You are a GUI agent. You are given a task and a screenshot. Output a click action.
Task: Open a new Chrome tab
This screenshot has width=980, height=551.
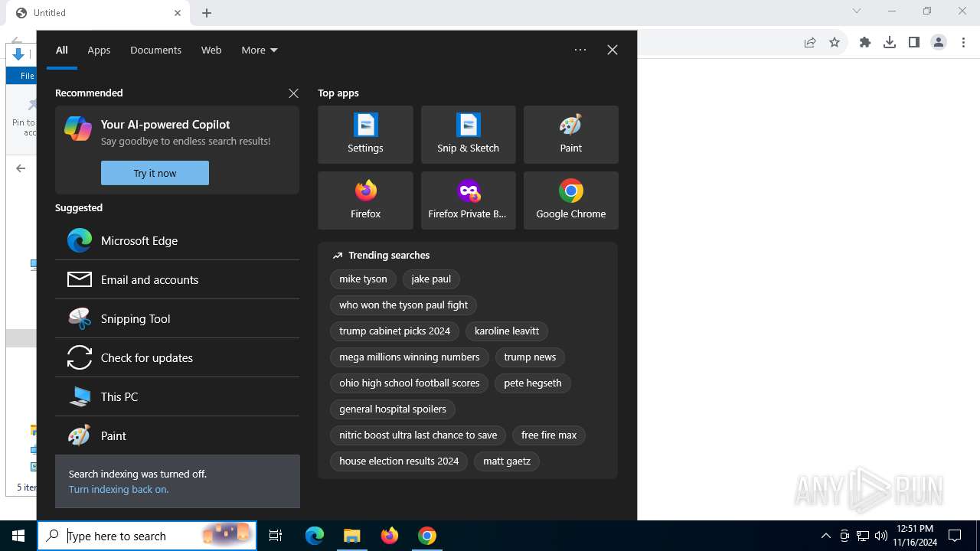(207, 13)
